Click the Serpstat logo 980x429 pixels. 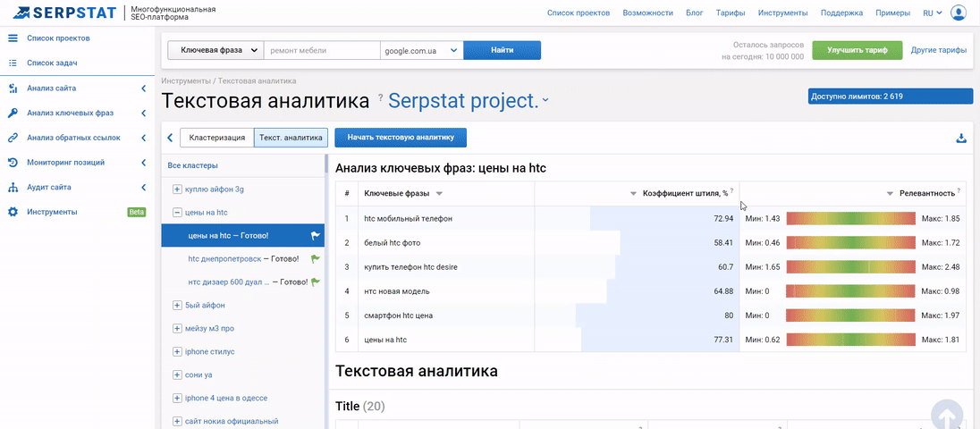(x=64, y=12)
